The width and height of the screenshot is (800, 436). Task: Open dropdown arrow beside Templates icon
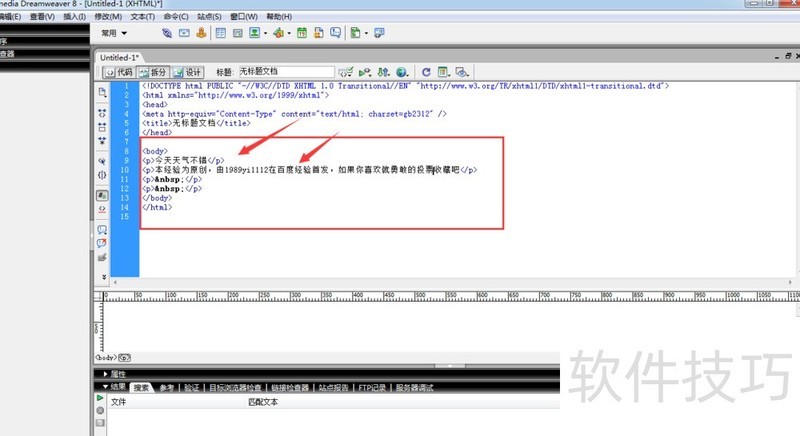[366, 34]
